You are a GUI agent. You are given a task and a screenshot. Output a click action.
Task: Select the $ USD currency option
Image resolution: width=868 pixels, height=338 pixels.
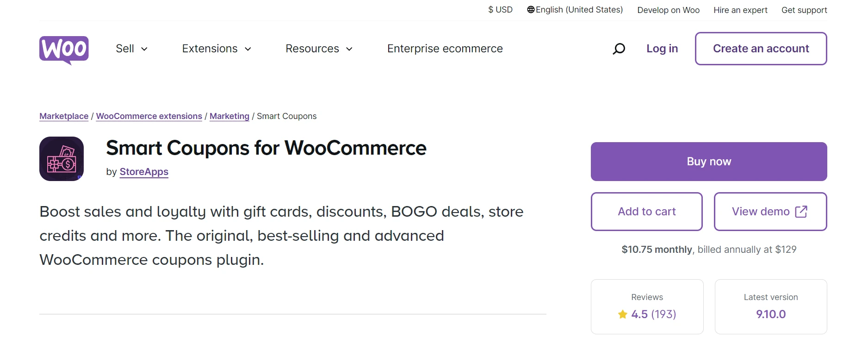(500, 10)
